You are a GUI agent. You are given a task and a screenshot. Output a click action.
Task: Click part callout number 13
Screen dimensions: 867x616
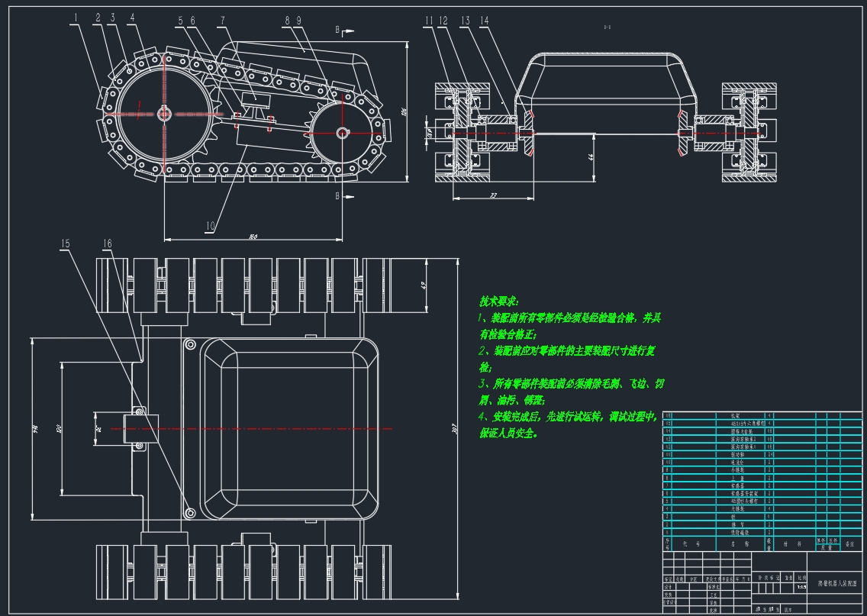pyautogui.click(x=465, y=21)
